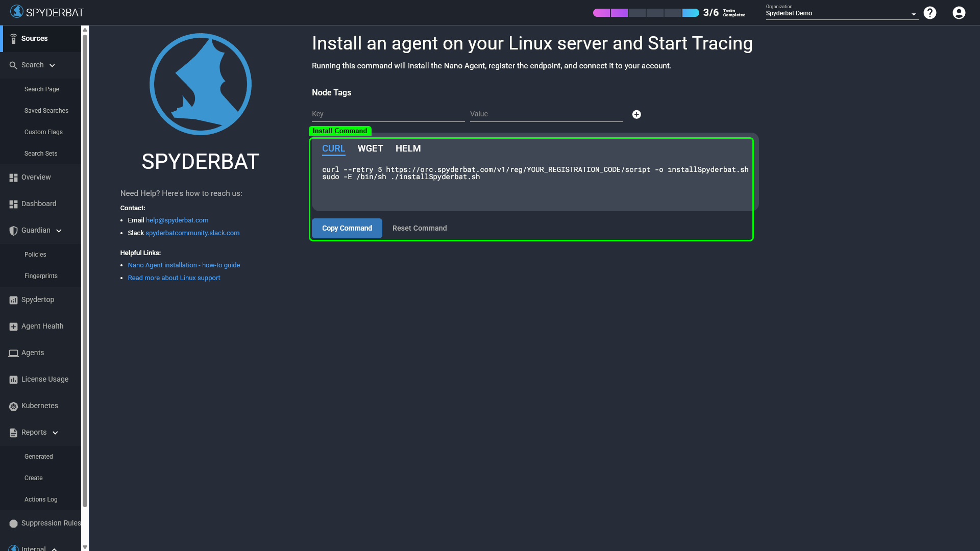Screen dimensions: 980x551
Task: Open the Nano Agent installation how-to guide
Action: [x=184, y=265]
